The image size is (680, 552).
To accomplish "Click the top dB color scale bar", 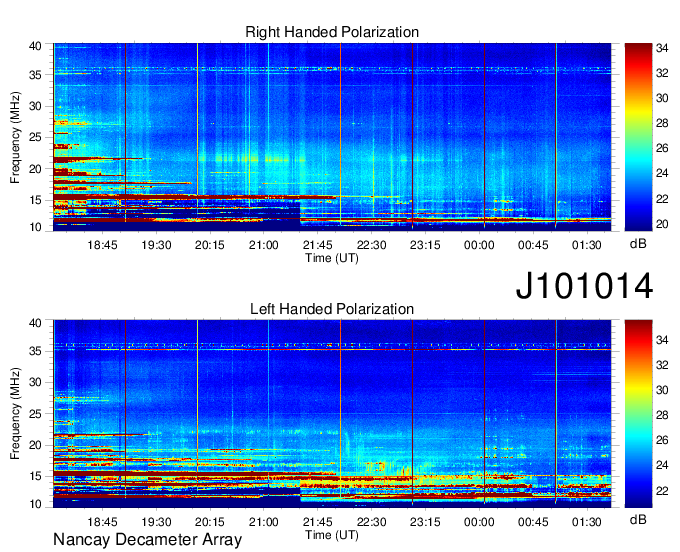I will 638,137.
